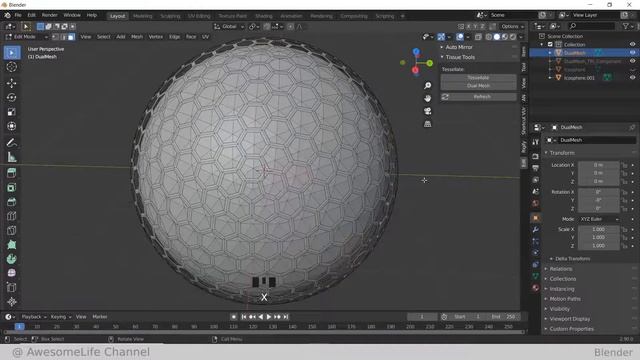The image size is (640, 360).
Task: Open the Modifier wrench properties tab
Action: [536, 229]
